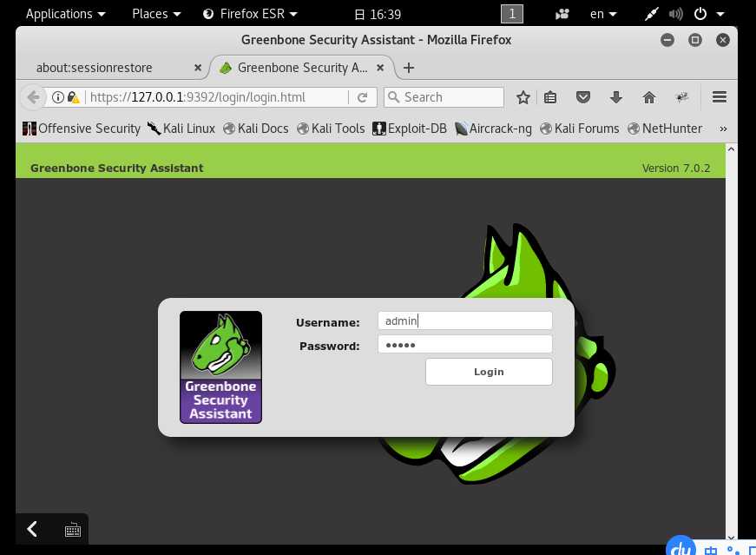Click the toolbar extension icon beside home

click(x=681, y=97)
